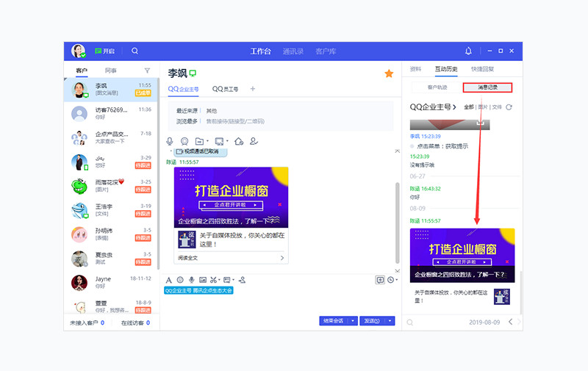Expand the QQ企业主号 chevron in history panel
The image size is (588, 371).
point(454,107)
